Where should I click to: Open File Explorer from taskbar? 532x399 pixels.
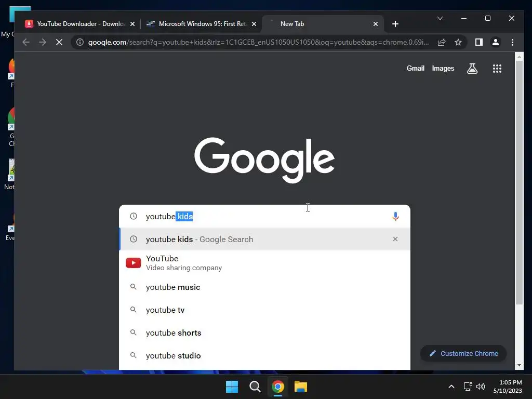pyautogui.click(x=301, y=387)
